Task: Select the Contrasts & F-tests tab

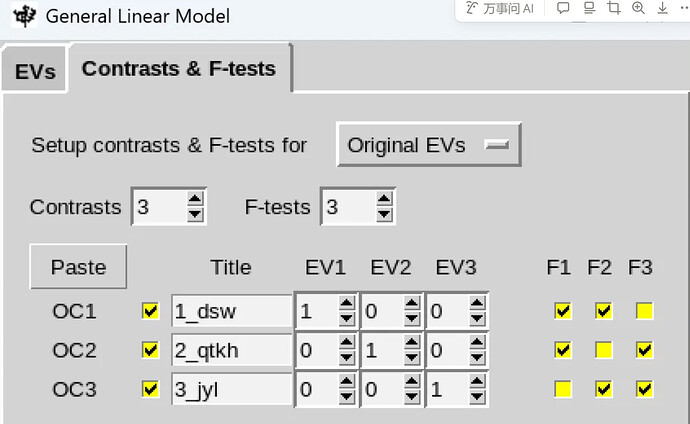Action: [179, 69]
